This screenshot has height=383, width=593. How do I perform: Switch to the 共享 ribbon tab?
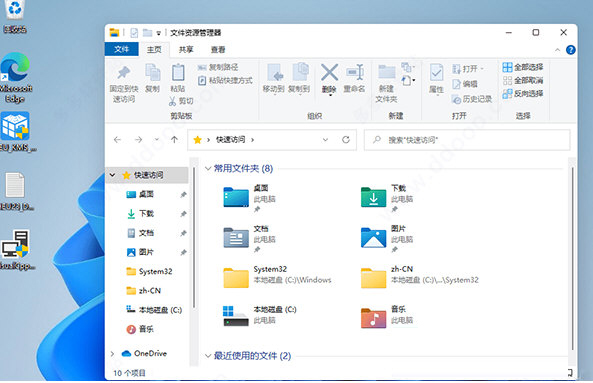[186, 50]
